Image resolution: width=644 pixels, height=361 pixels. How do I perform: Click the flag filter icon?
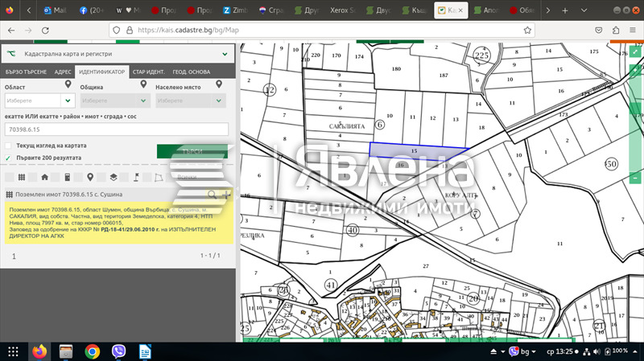(136, 177)
